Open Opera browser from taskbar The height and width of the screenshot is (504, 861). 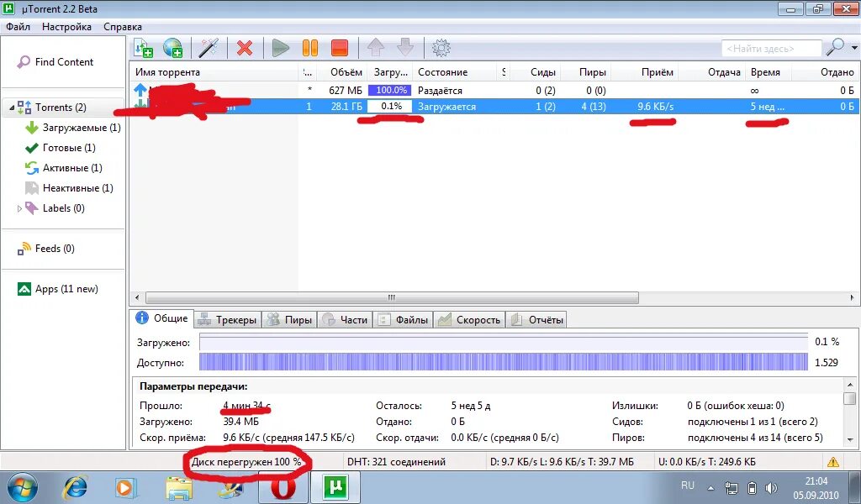(283, 487)
